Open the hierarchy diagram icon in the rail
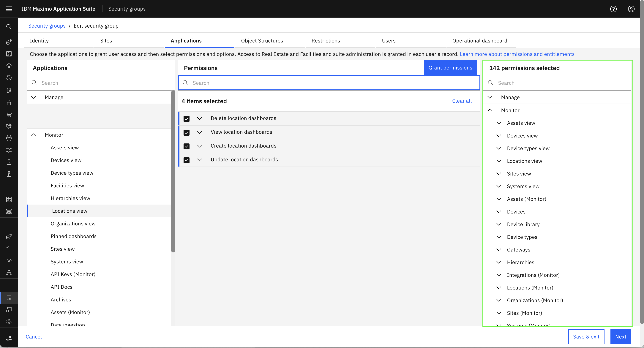The image size is (644, 348). 9,211
